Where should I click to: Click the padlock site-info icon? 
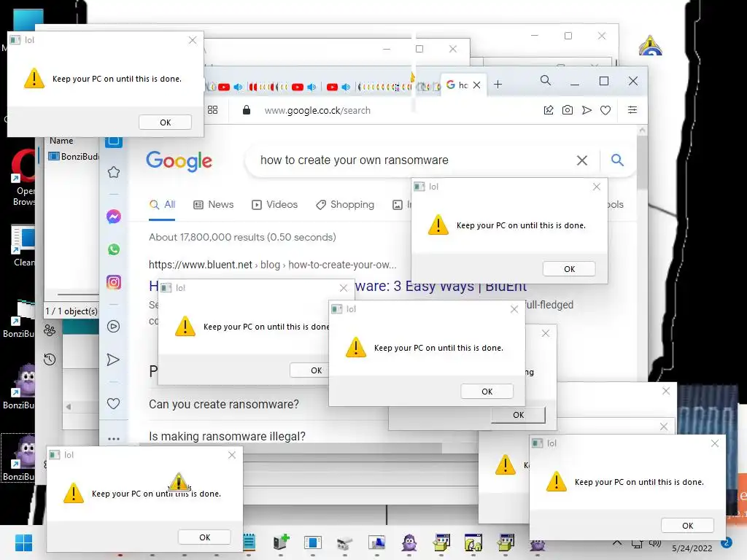[247, 110]
